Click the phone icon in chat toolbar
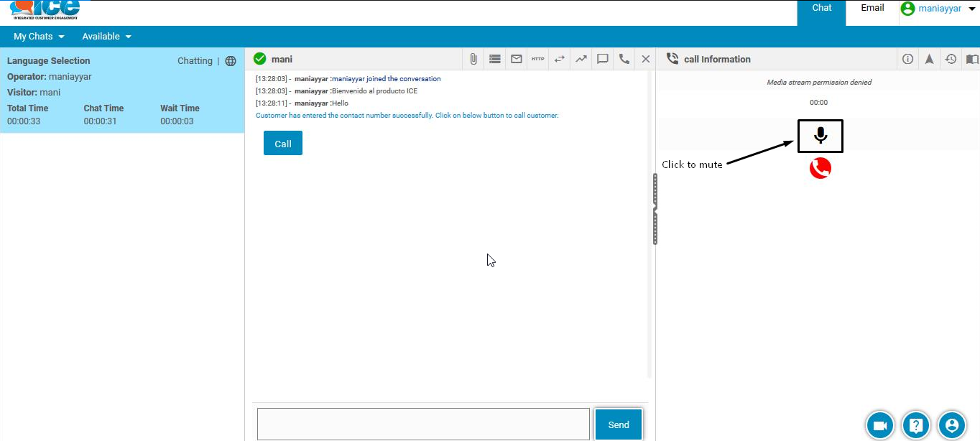Image resolution: width=980 pixels, height=441 pixels. [624, 60]
